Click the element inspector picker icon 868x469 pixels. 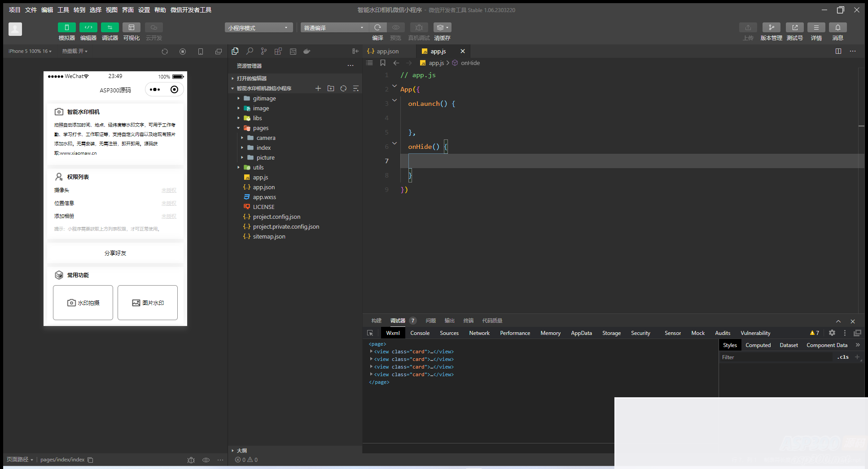370,333
